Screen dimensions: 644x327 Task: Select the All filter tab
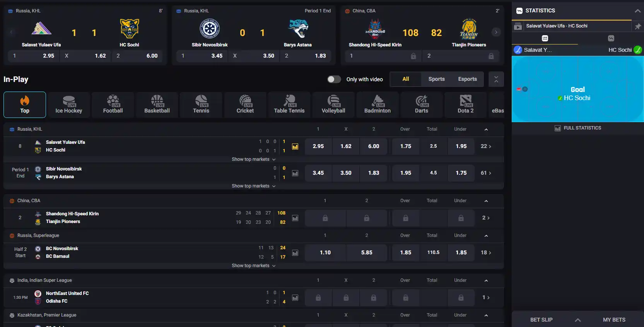406,79
